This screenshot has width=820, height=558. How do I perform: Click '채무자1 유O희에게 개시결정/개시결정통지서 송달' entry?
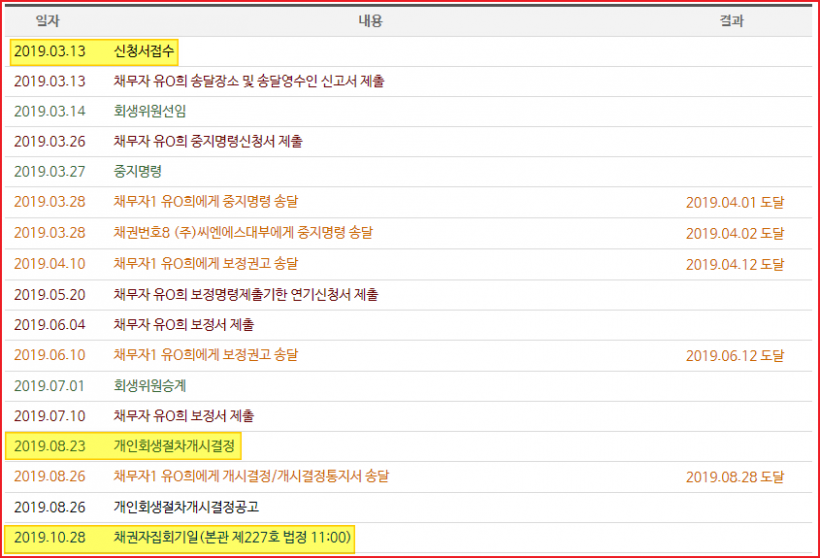251,476
